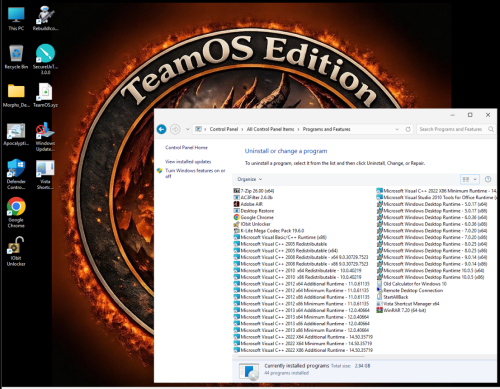
Task: Expand the address bar history dropdown
Action: point(397,129)
